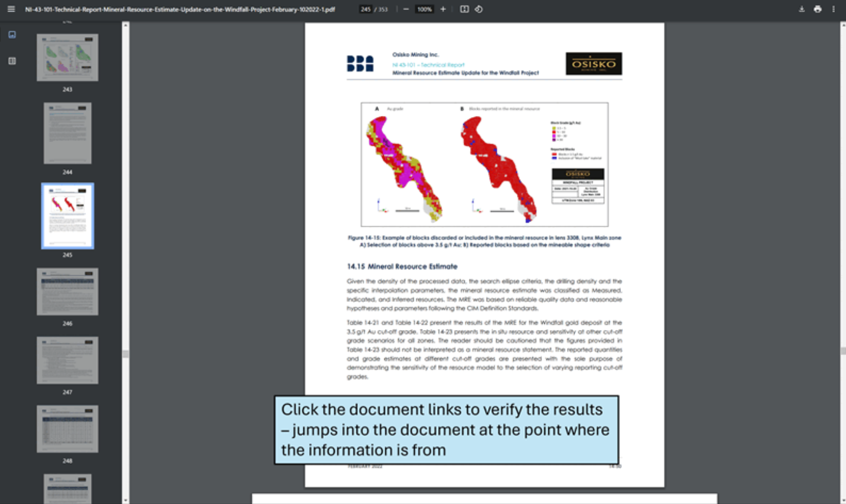846x504 pixels.
Task: Rotate the document counterclockwise
Action: 478,9
